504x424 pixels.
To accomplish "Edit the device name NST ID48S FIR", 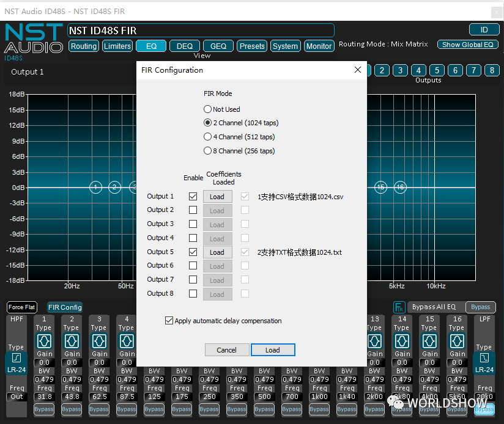I will [x=201, y=31].
